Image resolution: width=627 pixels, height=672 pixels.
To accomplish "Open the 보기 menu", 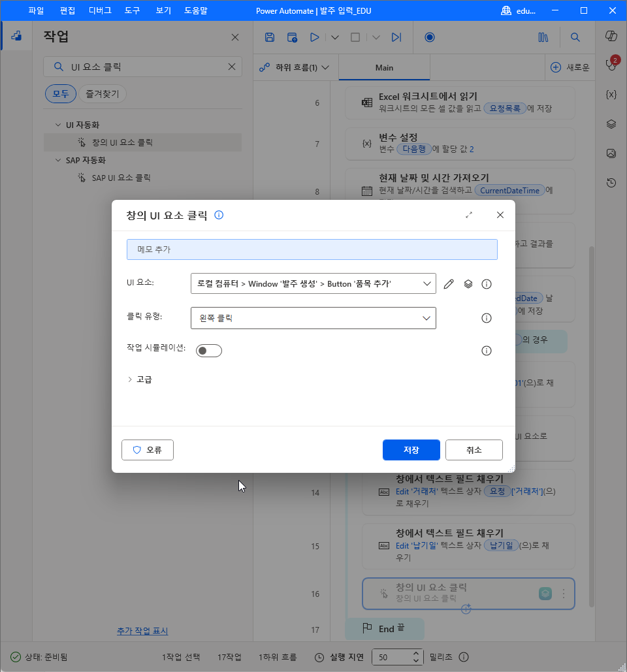I will 163,10.
